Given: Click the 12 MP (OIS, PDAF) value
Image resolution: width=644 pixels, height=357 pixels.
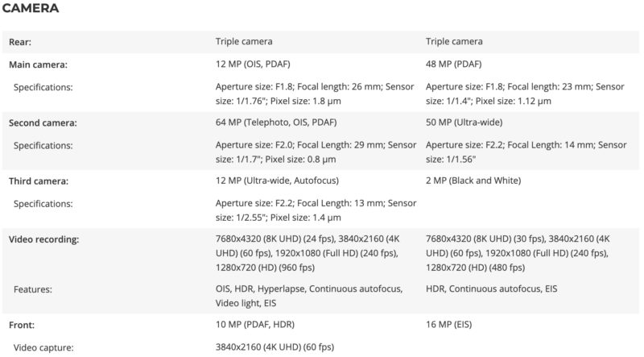Looking at the screenshot, I should (258, 64).
